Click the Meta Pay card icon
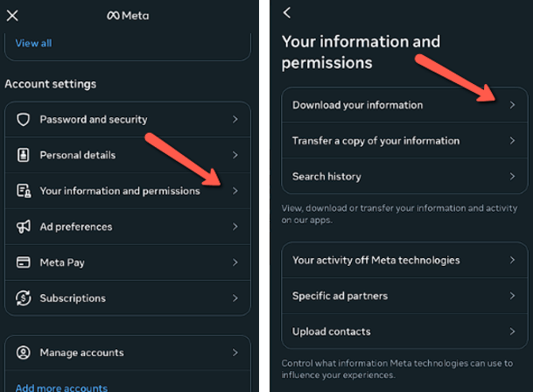The width and height of the screenshot is (533, 392). coord(24,262)
